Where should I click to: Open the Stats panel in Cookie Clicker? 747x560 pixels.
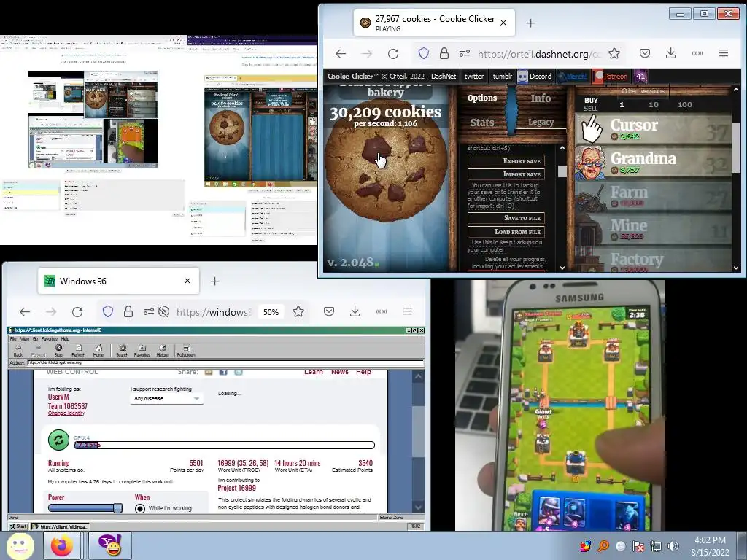pyautogui.click(x=482, y=122)
